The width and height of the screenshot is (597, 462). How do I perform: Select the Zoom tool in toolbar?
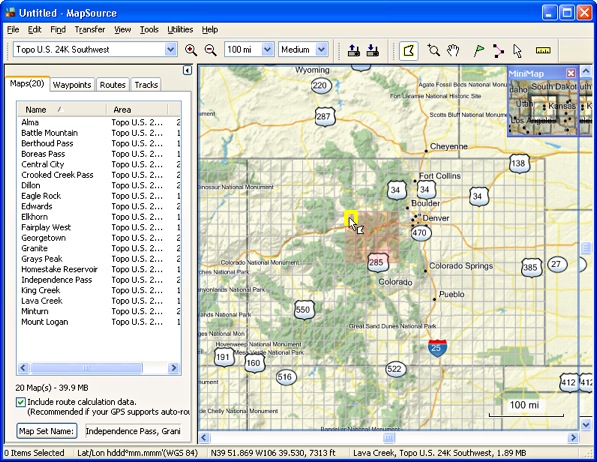(x=433, y=50)
